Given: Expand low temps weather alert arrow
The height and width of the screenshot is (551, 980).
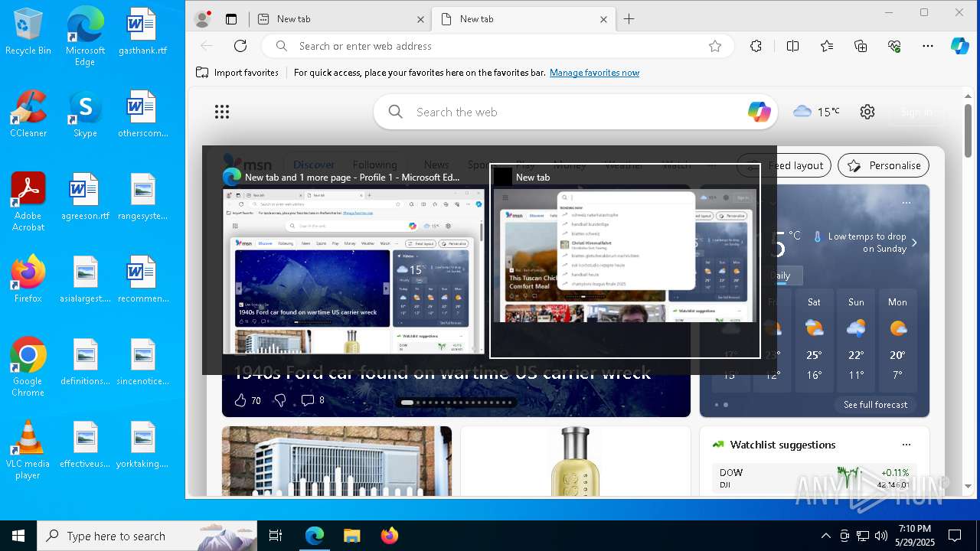Looking at the screenshot, I should pyautogui.click(x=914, y=243).
